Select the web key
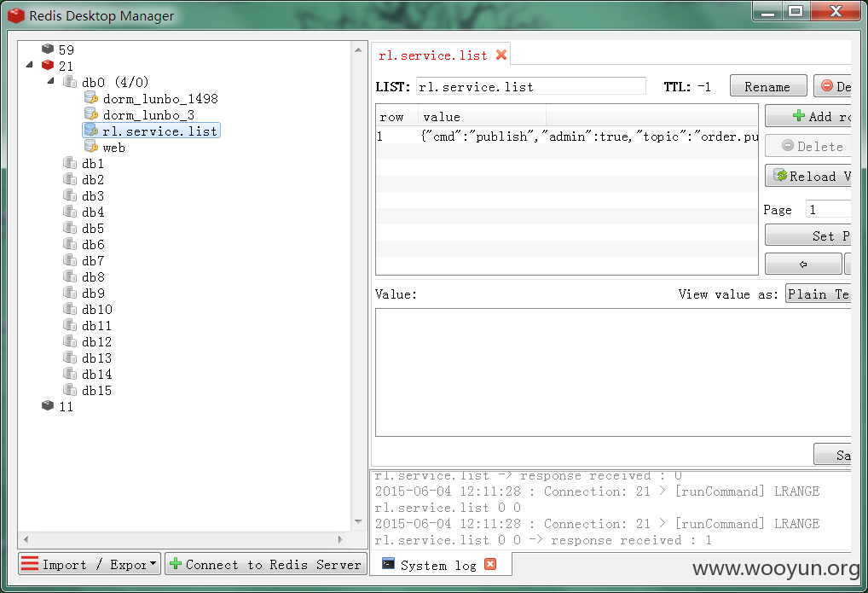The image size is (868, 593). pyautogui.click(x=114, y=148)
